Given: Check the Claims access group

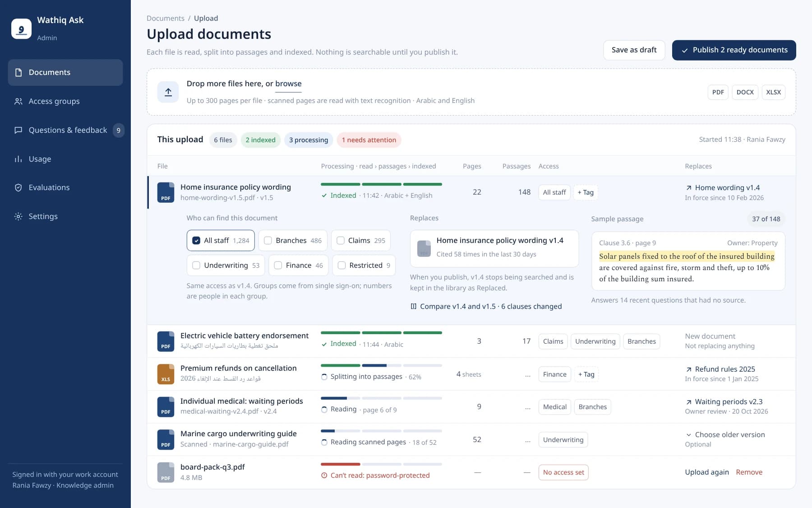Looking at the screenshot, I should pos(341,241).
